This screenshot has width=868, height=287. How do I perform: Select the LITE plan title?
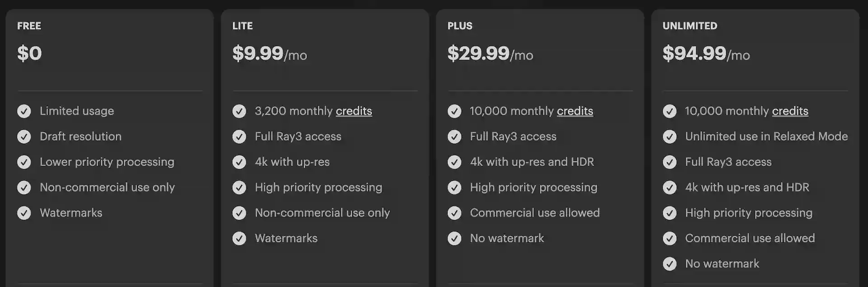[242, 26]
